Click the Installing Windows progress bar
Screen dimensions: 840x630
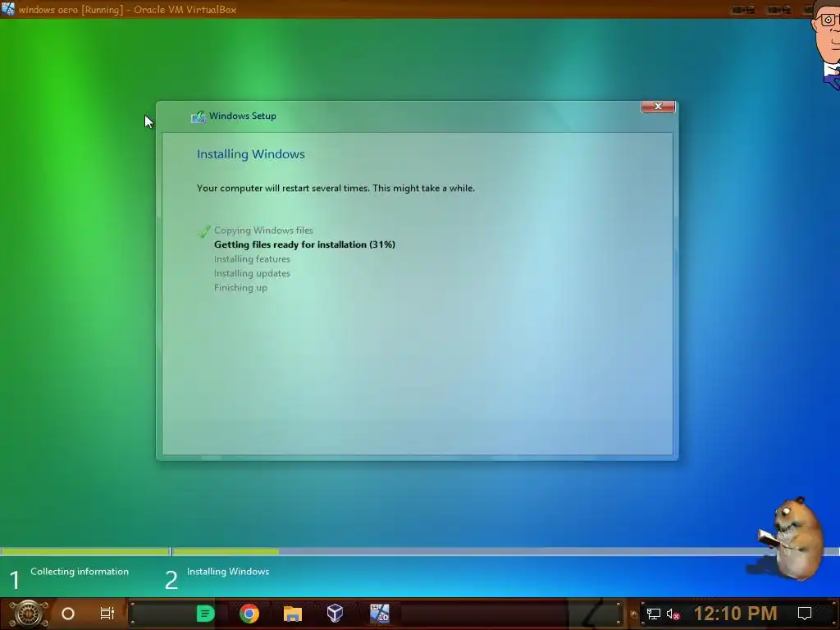point(505,551)
